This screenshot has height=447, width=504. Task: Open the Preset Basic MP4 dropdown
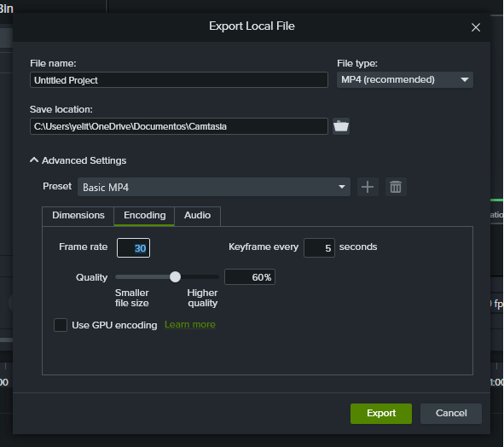(x=214, y=187)
